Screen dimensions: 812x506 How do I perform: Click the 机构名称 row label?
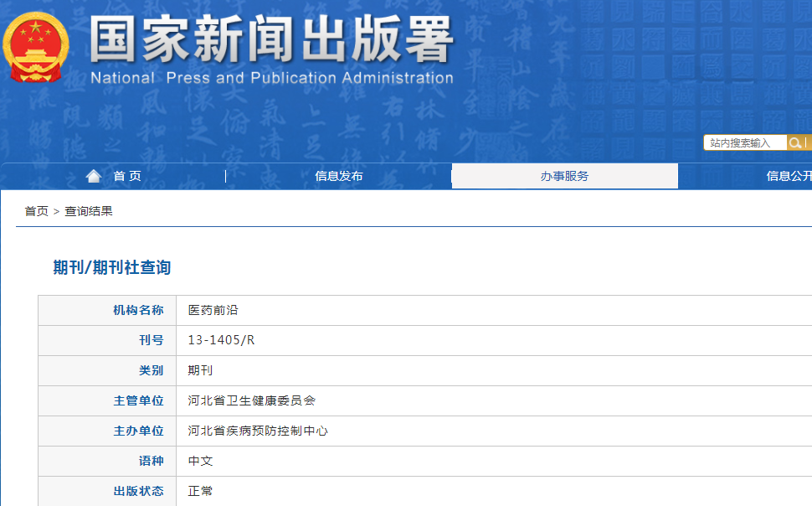pos(138,310)
